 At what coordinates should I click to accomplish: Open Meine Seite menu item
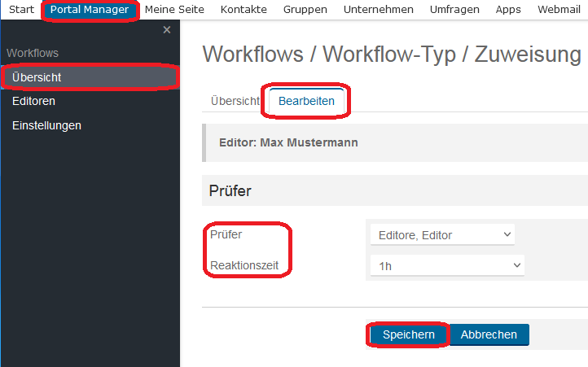point(173,10)
